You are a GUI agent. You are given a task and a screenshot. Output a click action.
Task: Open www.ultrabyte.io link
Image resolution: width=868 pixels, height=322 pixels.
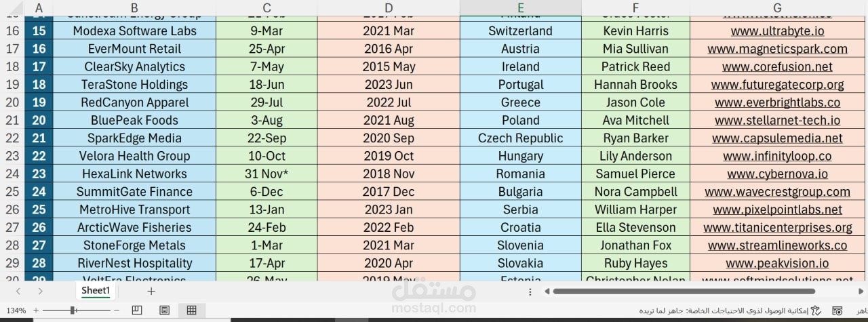(777, 31)
